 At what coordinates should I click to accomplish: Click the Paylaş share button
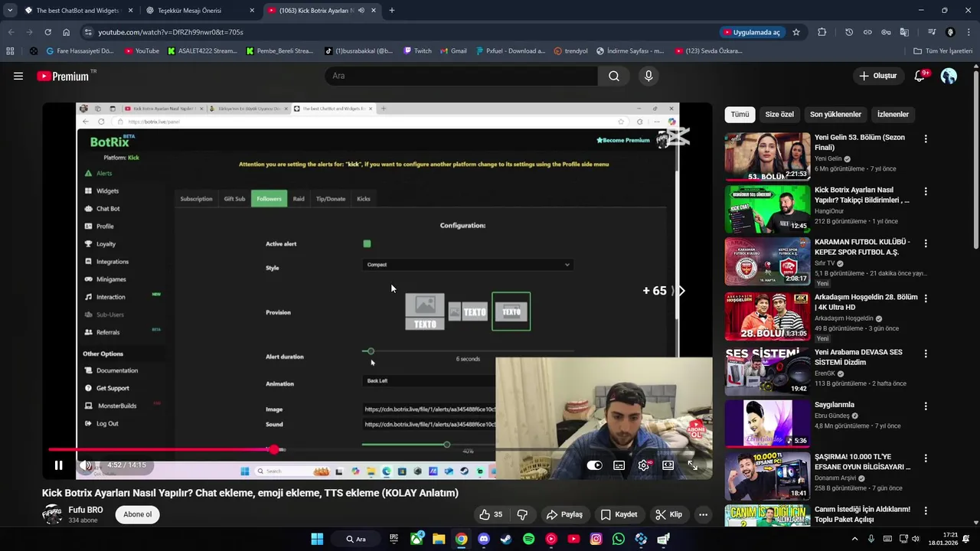click(564, 514)
